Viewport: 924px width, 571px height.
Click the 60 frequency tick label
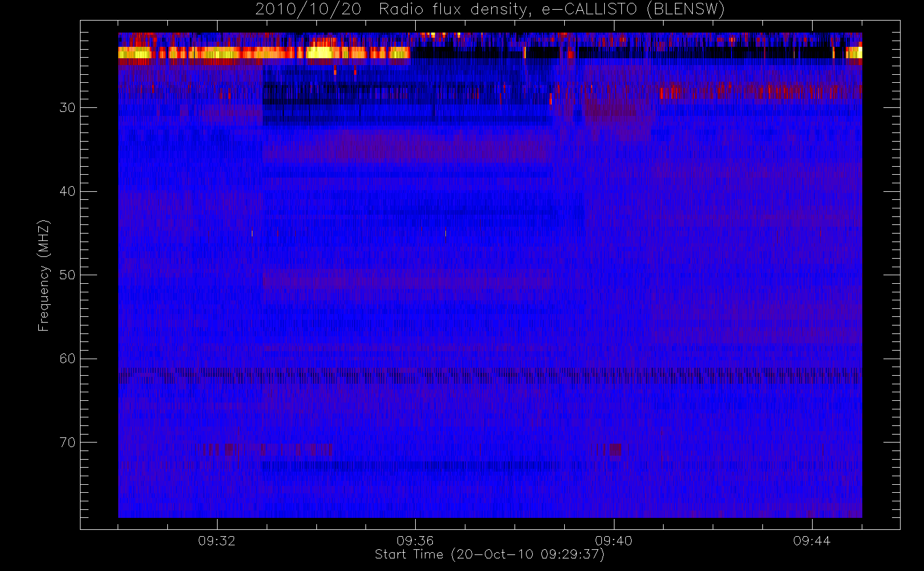tap(67, 359)
